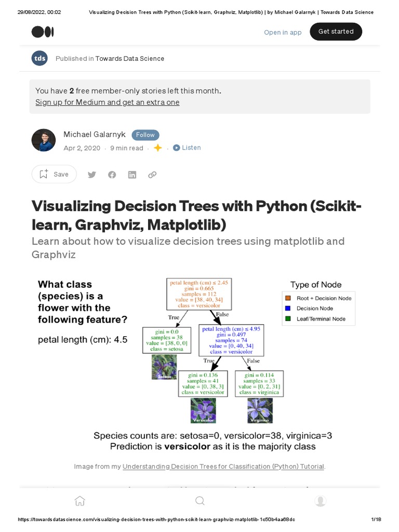Copy article link icon
This screenshot has width=399, height=532.
(152, 175)
